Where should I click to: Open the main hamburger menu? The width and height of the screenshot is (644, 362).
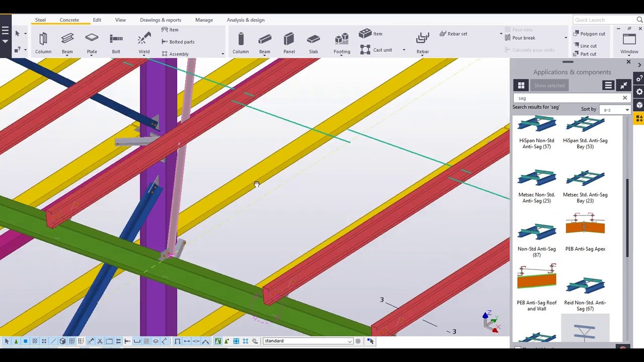click(5, 31)
